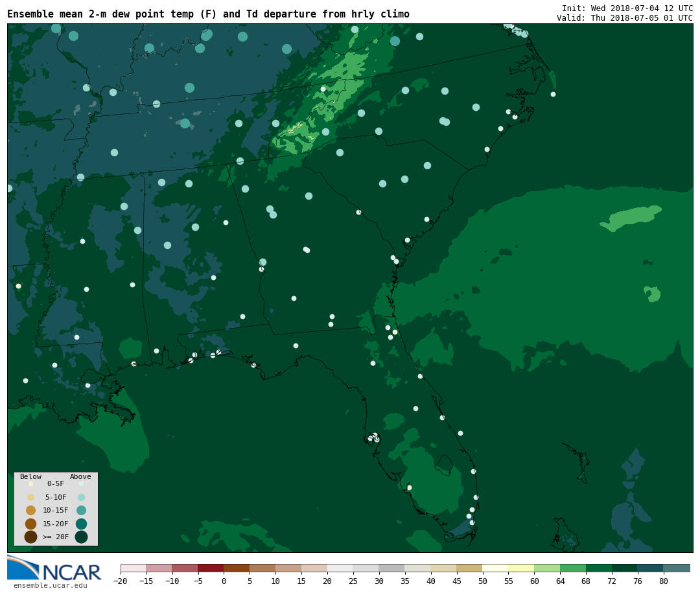Click the "80" colorbar tick label
This screenshot has height=593, width=700.
(x=664, y=581)
